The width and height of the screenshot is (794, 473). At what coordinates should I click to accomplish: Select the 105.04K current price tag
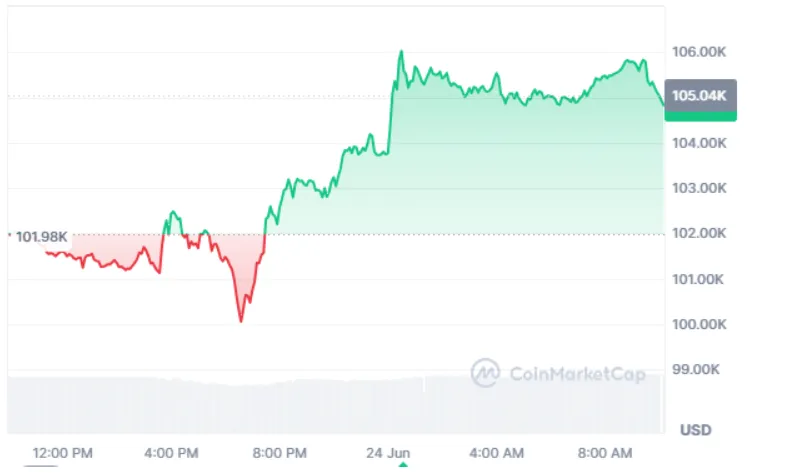point(700,95)
